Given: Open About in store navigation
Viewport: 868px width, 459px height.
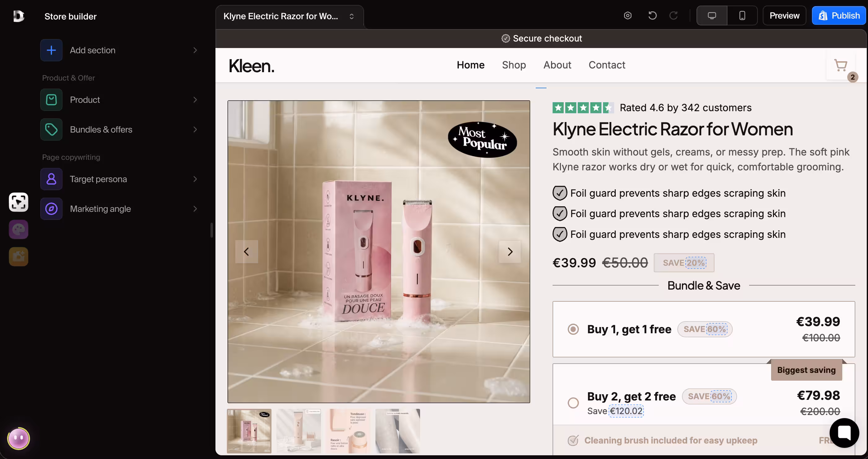Looking at the screenshot, I should coord(557,65).
